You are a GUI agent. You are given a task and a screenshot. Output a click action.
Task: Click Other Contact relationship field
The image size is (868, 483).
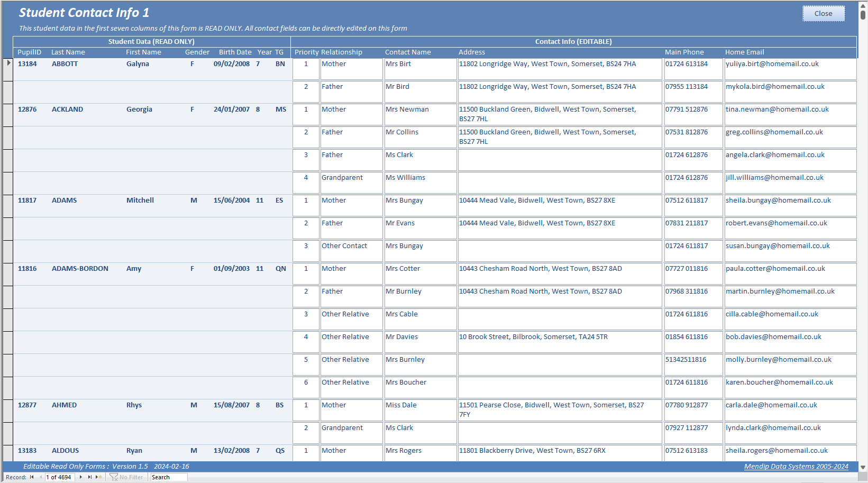[x=351, y=251]
